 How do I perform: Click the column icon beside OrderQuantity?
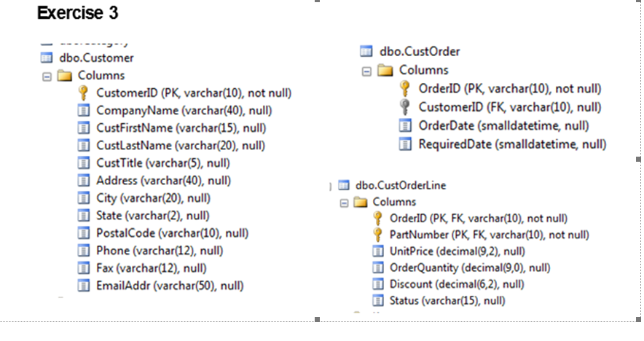pyautogui.click(x=378, y=267)
